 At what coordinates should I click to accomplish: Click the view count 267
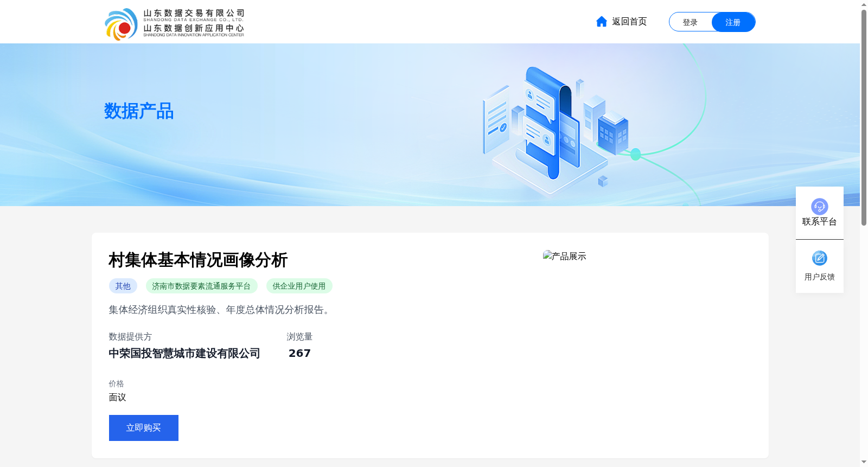pyautogui.click(x=299, y=353)
